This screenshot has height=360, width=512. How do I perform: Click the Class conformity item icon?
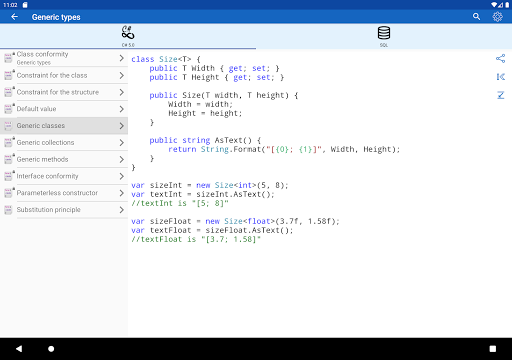pos(9,58)
